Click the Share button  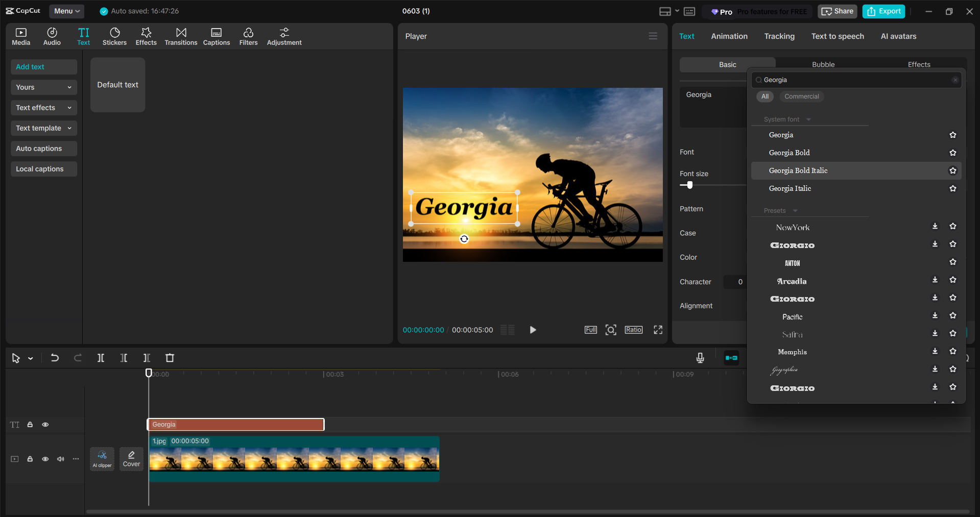838,11
